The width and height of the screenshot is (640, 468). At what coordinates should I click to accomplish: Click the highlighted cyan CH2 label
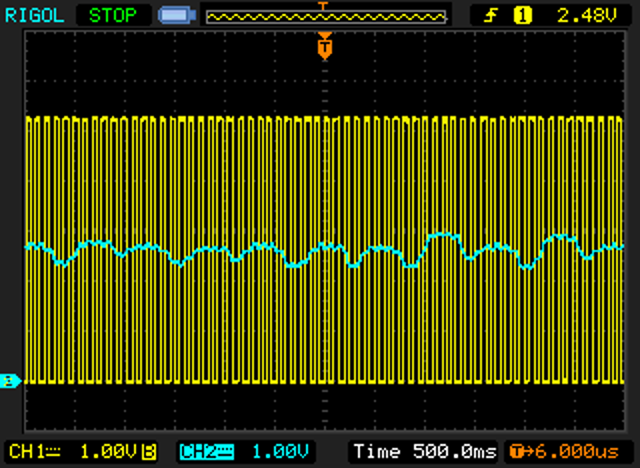pos(207,452)
